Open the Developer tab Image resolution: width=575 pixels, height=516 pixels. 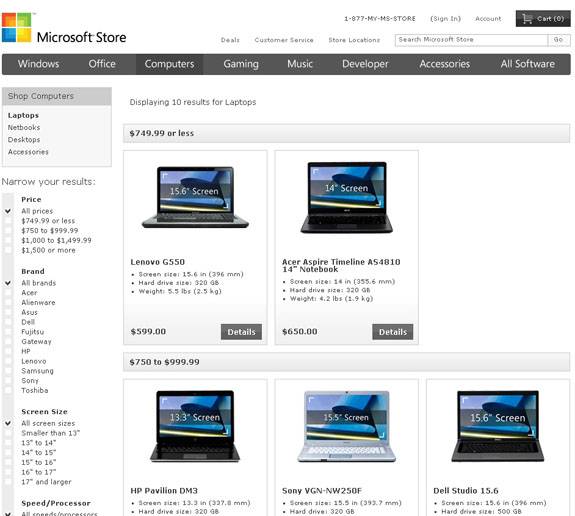(365, 64)
